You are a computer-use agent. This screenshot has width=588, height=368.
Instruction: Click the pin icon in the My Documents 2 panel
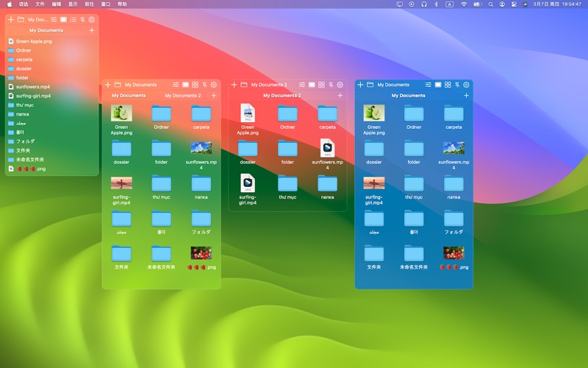click(x=331, y=85)
